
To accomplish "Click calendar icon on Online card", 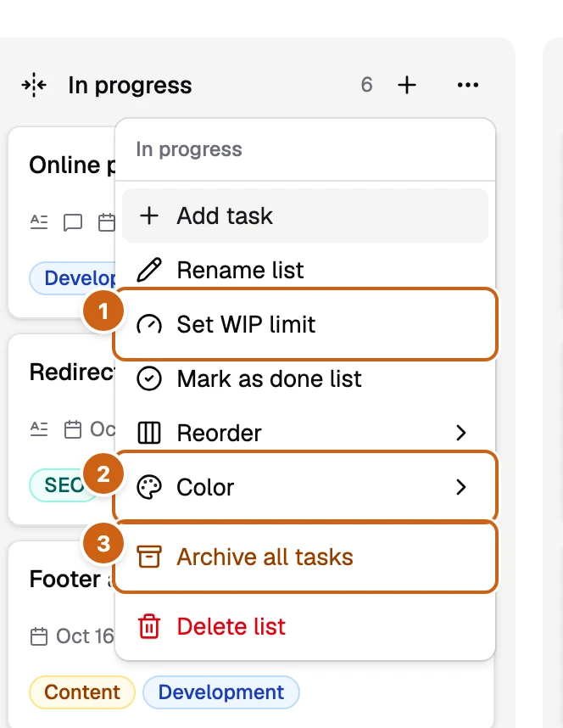I will pyautogui.click(x=107, y=222).
